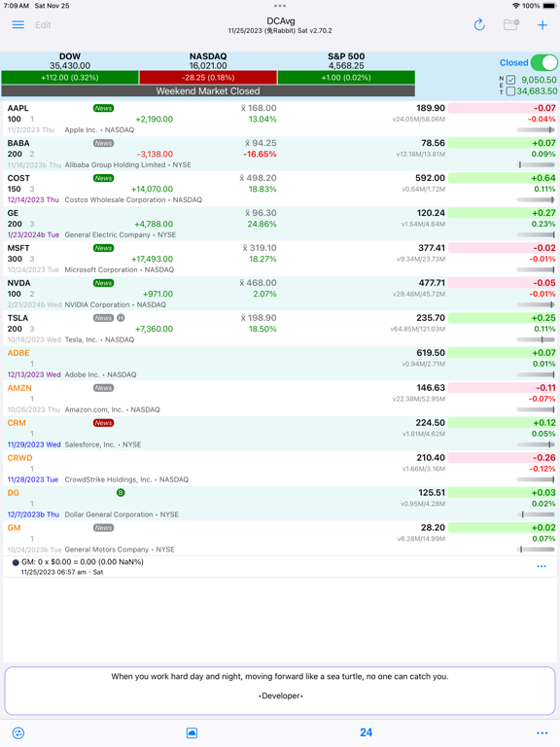Tap the DCAvg title header
The width and height of the screenshot is (560, 747).
click(280, 21)
